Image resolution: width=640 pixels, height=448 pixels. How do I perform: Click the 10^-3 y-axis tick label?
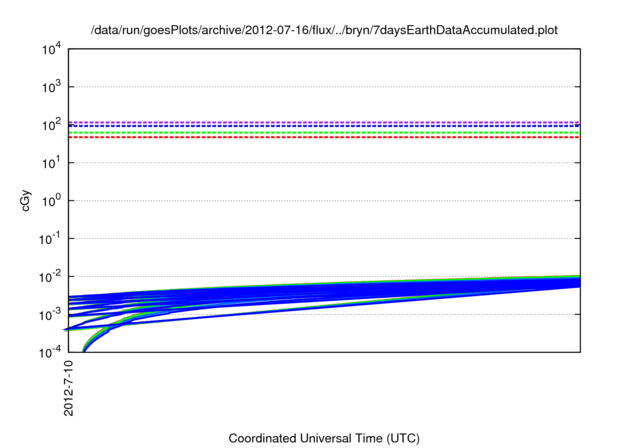(49, 315)
